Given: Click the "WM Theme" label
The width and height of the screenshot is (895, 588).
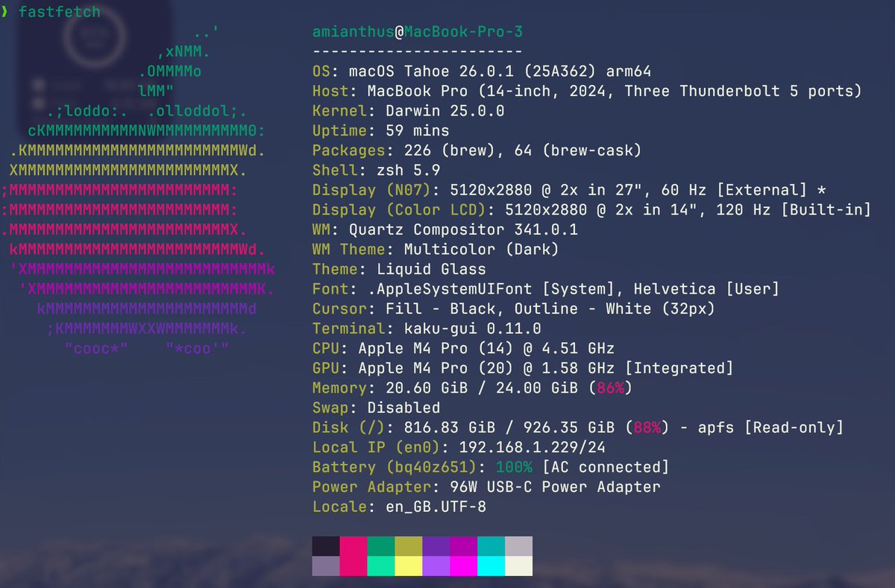Looking at the screenshot, I should point(349,249).
